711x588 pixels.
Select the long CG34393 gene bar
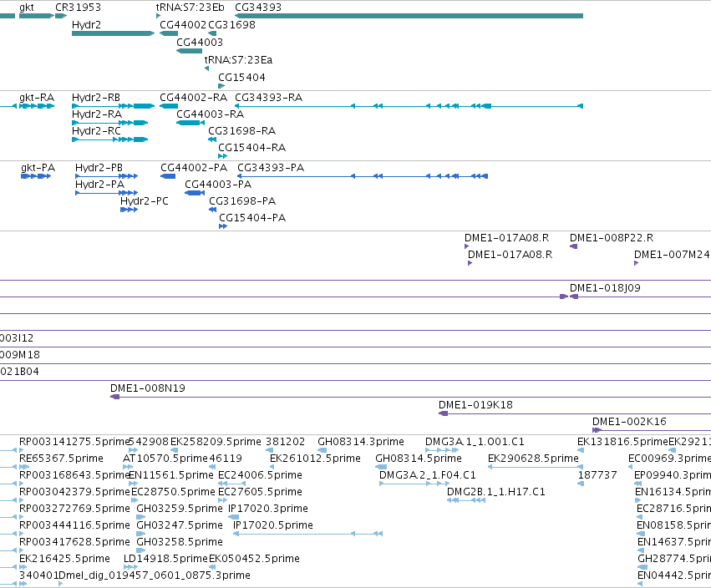click(409, 16)
